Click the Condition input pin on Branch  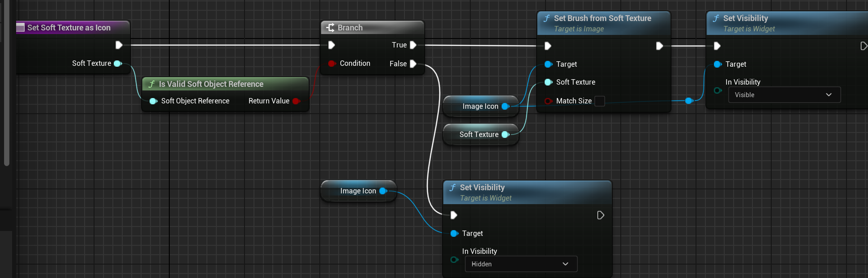coord(332,64)
